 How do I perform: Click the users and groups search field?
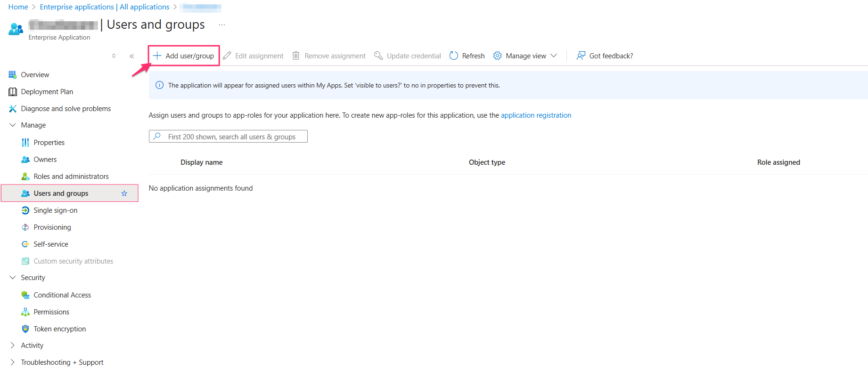pos(232,136)
